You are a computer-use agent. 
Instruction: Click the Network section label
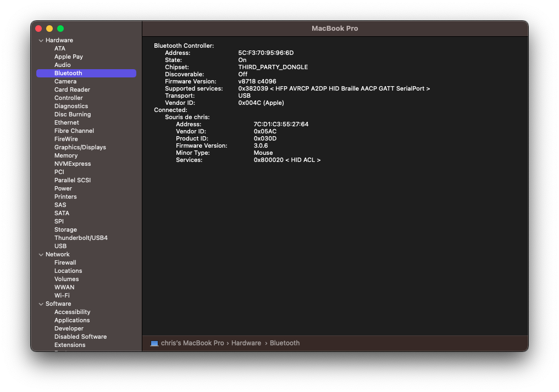click(x=57, y=254)
